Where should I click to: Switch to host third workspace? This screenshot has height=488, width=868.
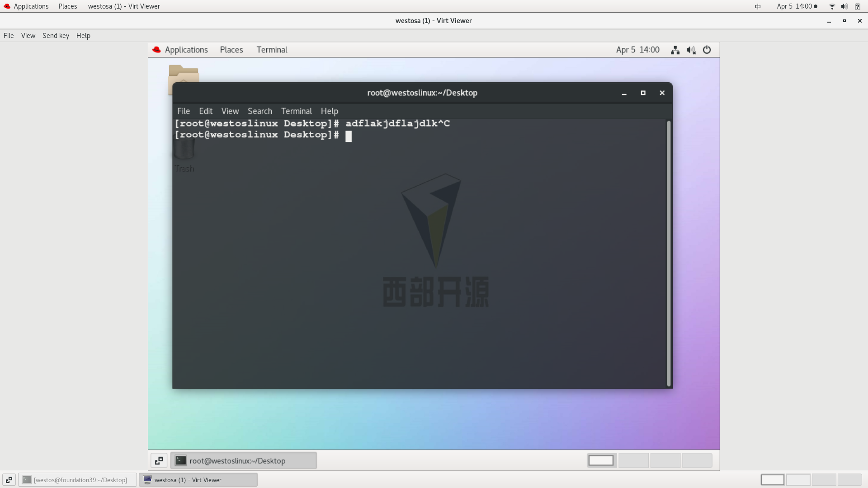pos(824,480)
